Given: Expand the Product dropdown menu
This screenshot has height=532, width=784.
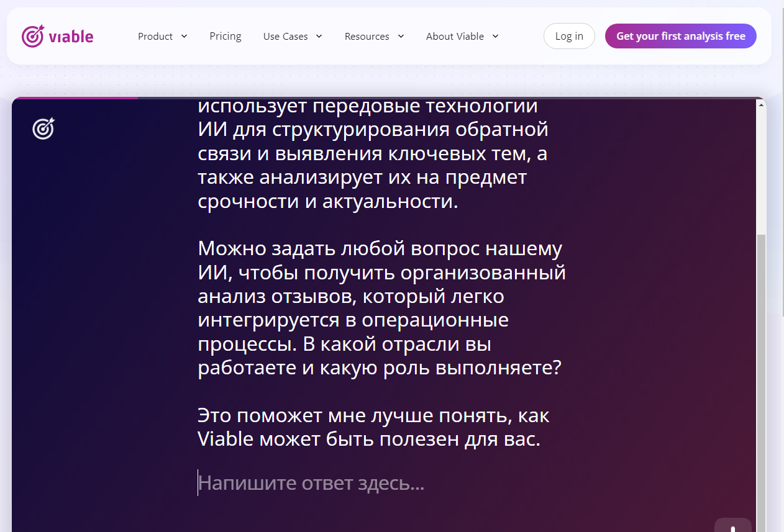Looking at the screenshot, I should (x=163, y=36).
